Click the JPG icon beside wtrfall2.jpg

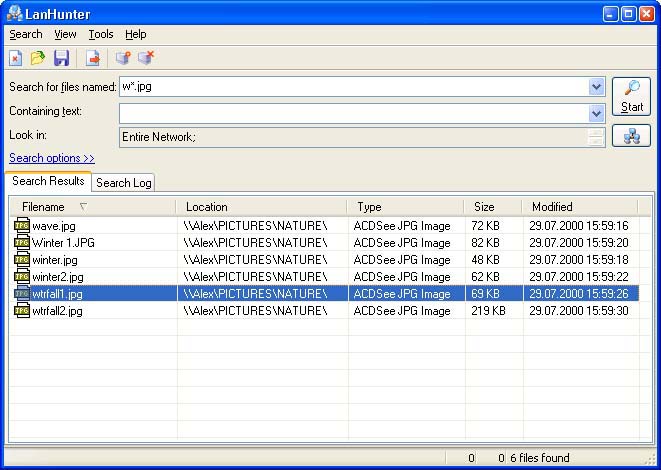tap(21, 311)
